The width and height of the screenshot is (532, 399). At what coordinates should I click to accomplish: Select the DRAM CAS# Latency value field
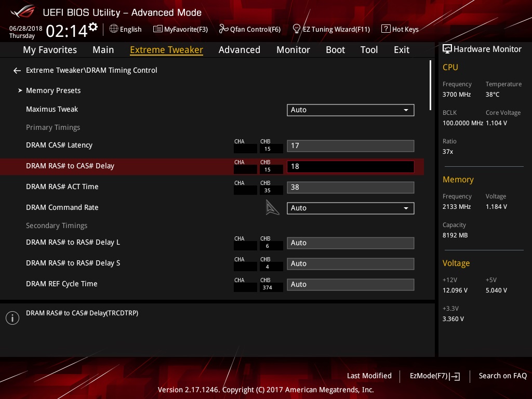click(x=350, y=145)
